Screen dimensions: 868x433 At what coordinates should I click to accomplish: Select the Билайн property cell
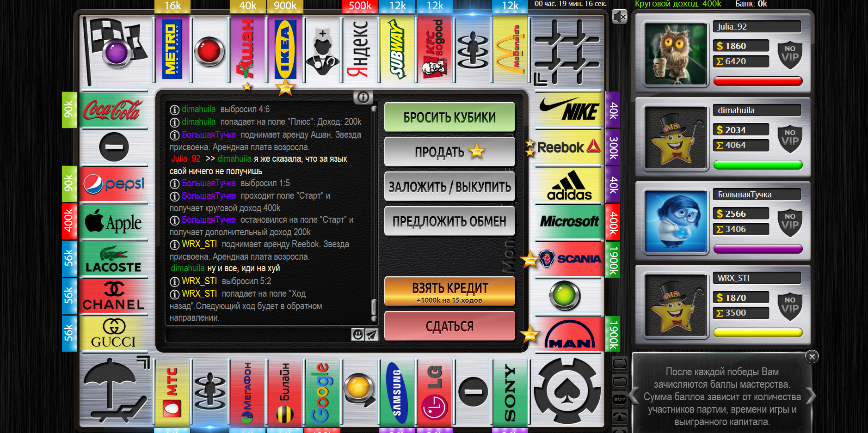285,392
